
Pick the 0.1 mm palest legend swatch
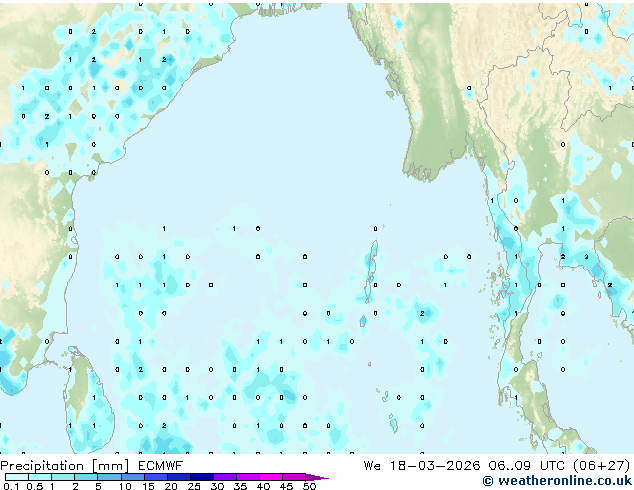[17, 477]
